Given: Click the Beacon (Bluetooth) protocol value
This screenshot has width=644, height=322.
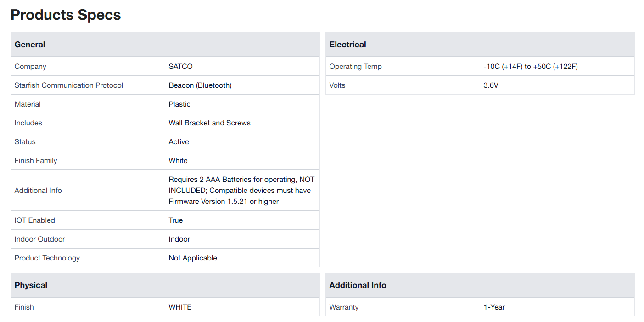Looking at the screenshot, I should (x=200, y=85).
